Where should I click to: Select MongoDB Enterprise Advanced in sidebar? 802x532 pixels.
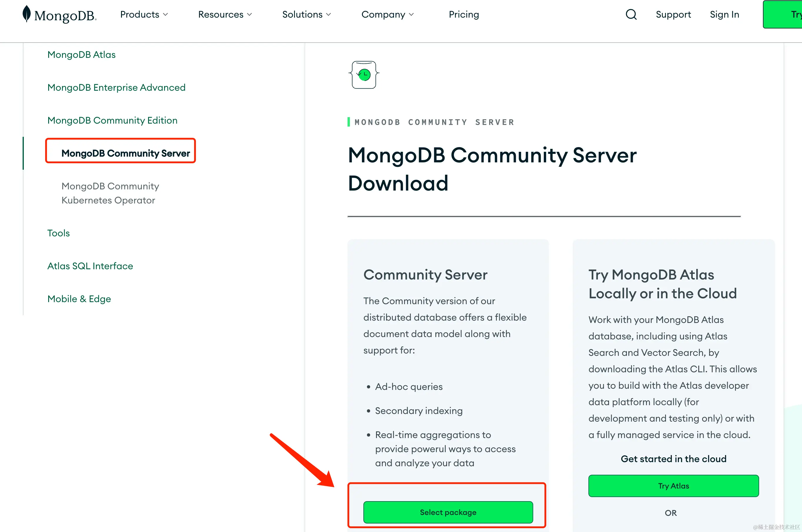116,87
